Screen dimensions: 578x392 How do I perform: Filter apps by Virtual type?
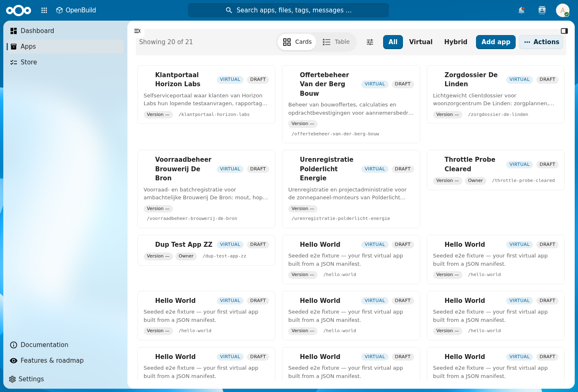coord(421,42)
